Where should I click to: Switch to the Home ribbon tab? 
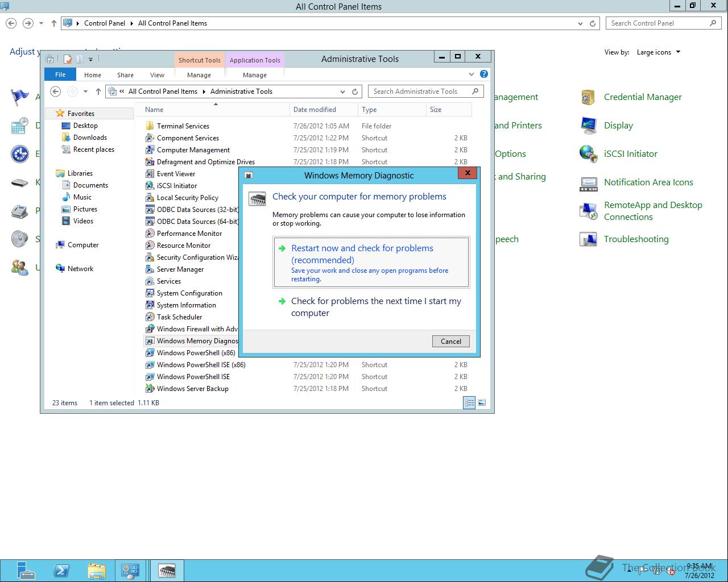93,75
